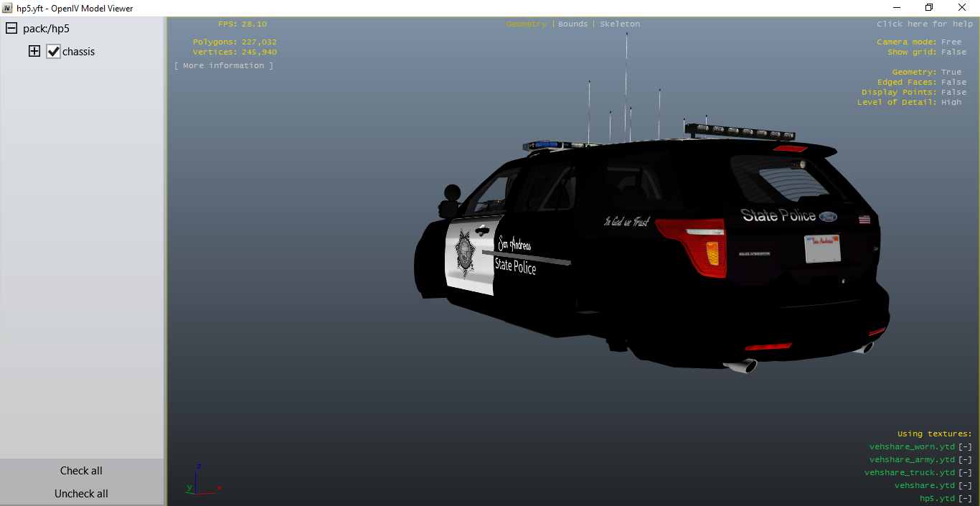Switch to the Geometry view tab

click(x=526, y=24)
